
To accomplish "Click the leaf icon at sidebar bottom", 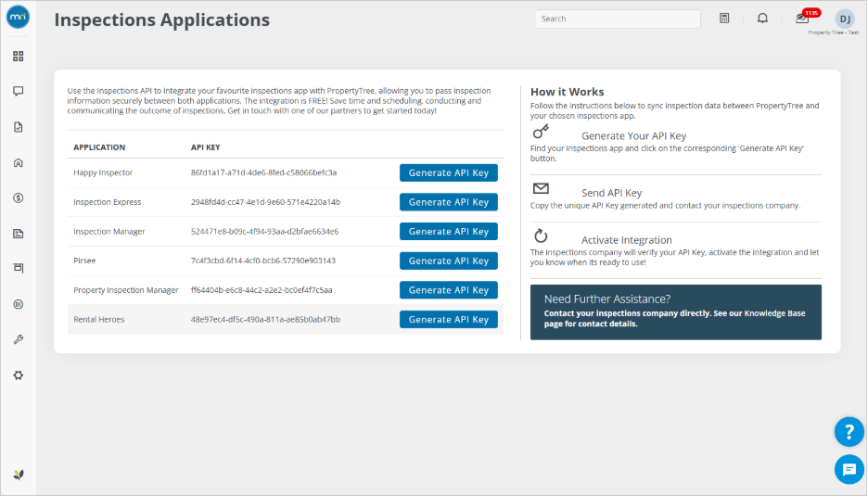I will click(x=19, y=475).
